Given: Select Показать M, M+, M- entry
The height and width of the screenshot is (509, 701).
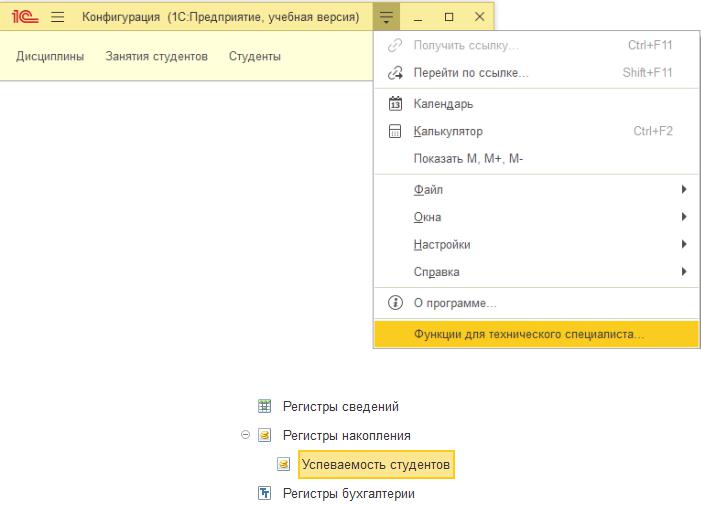Looking at the screenshot, I should 536,159.
